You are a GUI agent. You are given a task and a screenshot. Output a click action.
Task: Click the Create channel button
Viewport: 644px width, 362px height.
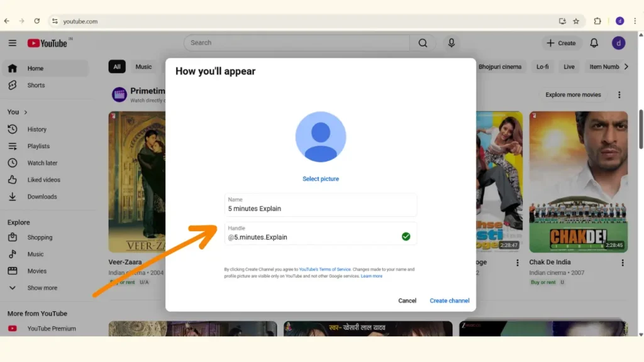coord(449,300)
